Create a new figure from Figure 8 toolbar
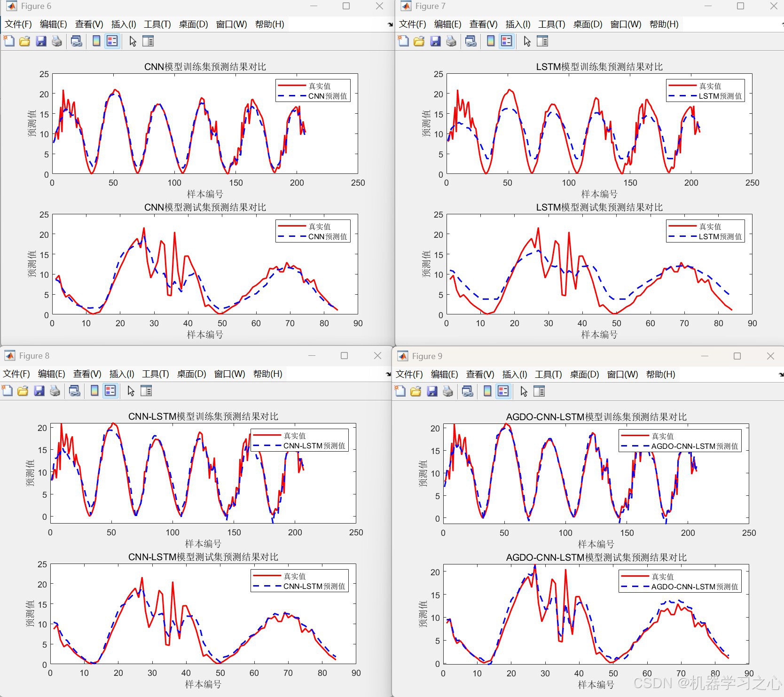This screenshot has height=697, width=784. 7,391
